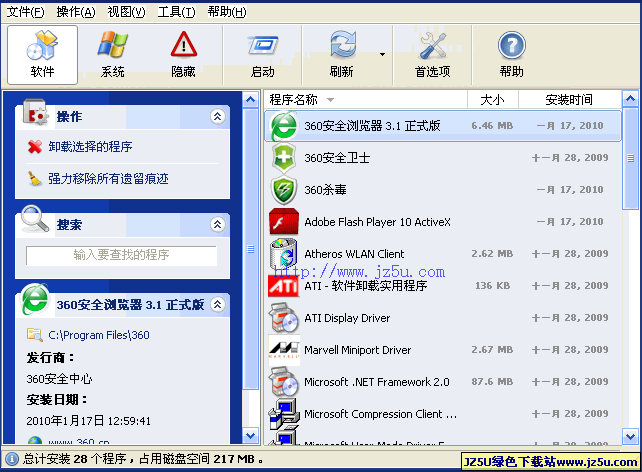Select the Marvell Miniport Driver icon
642x472 pixels.
(x=284, y=350)
